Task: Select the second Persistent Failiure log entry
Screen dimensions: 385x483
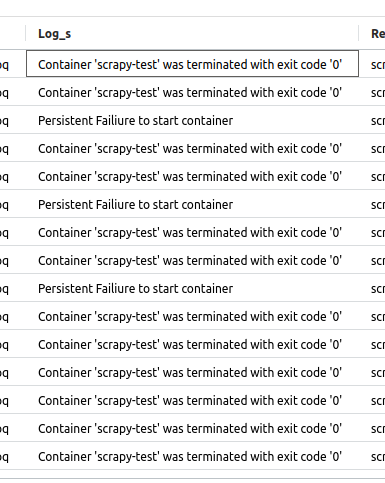Action: click(x=192, y=204)
